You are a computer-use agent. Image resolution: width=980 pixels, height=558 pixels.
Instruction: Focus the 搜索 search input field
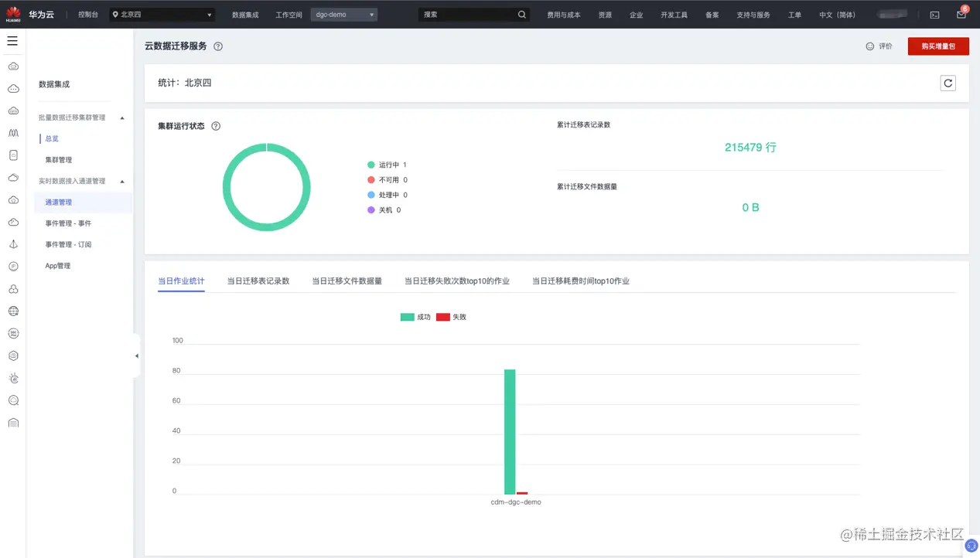(x=467, y=15)
